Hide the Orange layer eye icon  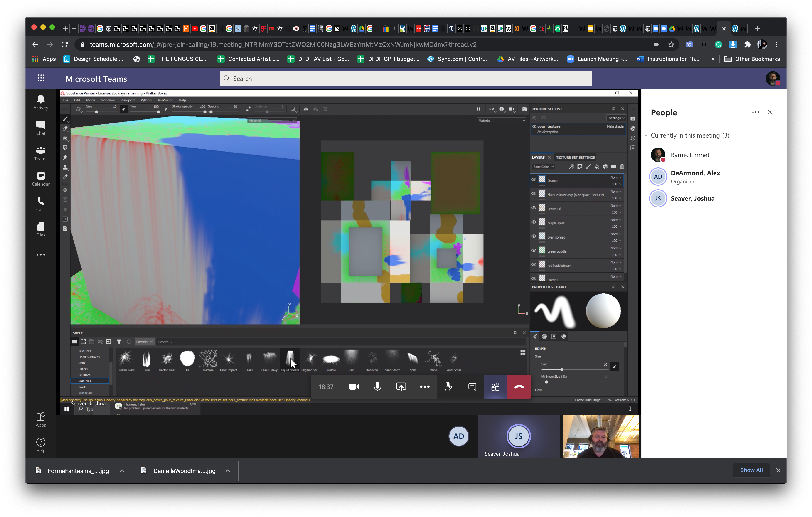tap(534, 180)
